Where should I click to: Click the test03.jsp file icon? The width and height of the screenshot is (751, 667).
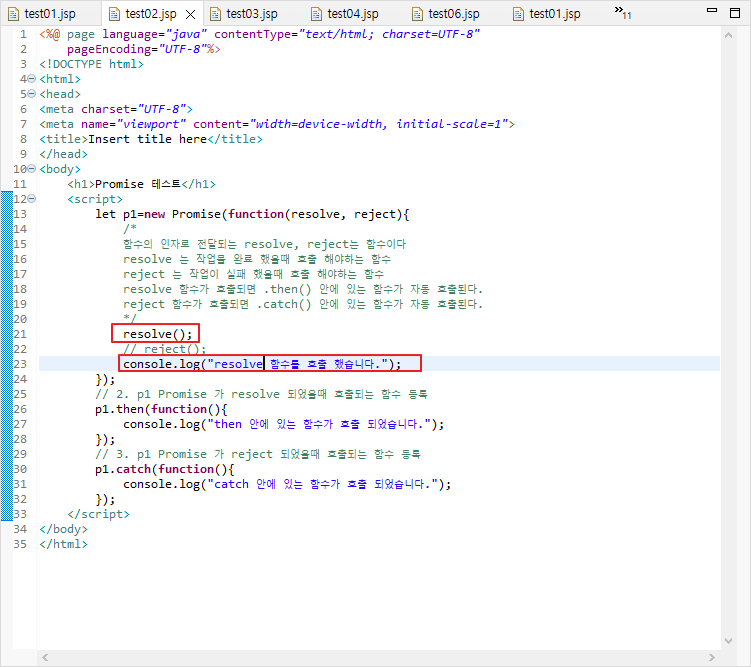coord(216,14)
